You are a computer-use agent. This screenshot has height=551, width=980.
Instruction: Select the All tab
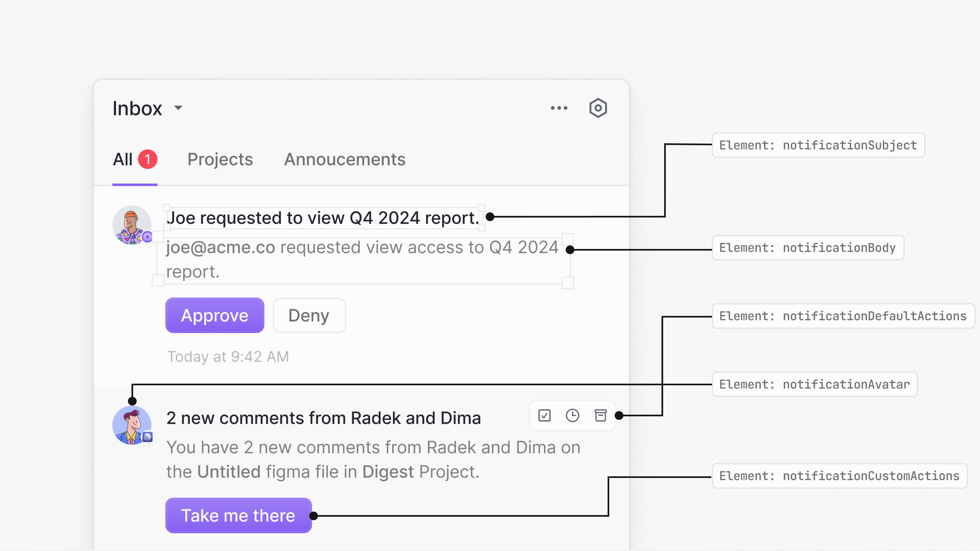[122, 159]
